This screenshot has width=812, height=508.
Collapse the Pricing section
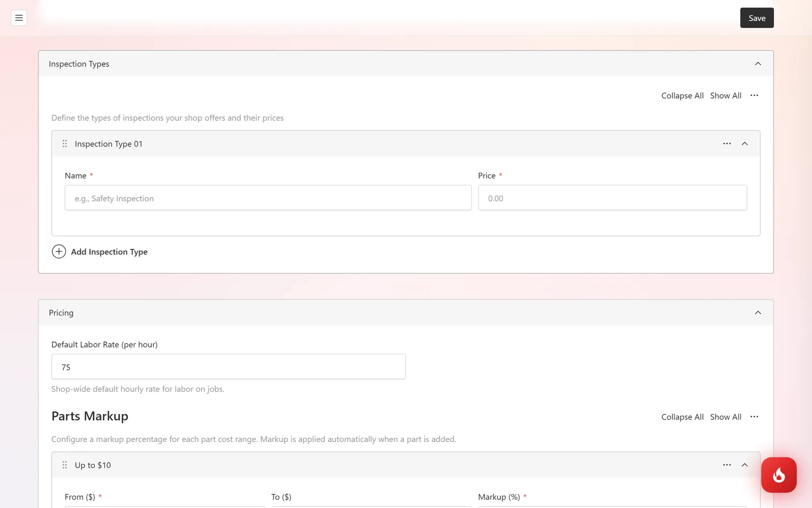(758, 312)
